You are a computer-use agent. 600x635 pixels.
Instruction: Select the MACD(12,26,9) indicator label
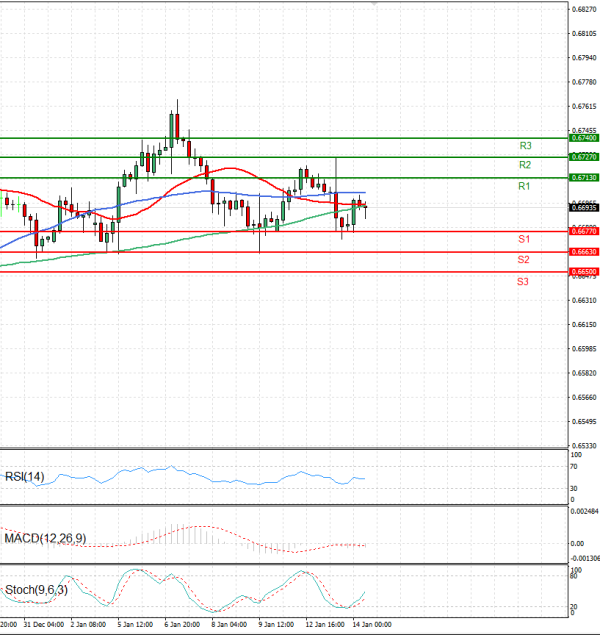44,539
